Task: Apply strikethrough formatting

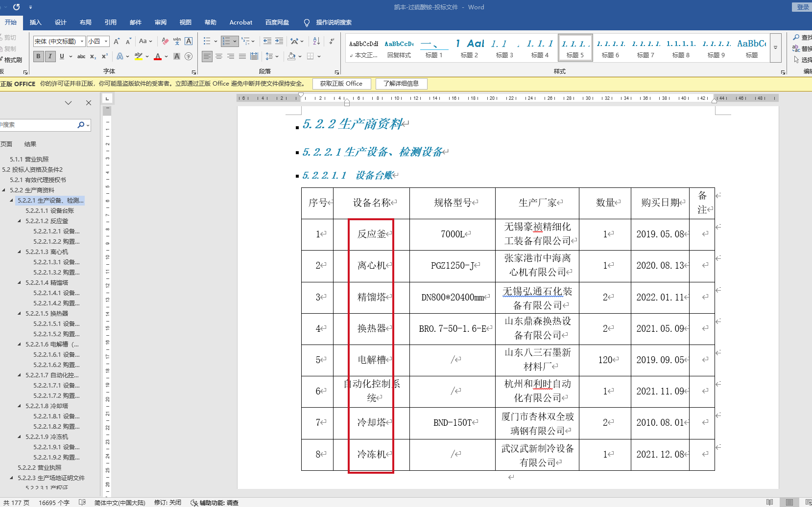Action: point(81,56)
